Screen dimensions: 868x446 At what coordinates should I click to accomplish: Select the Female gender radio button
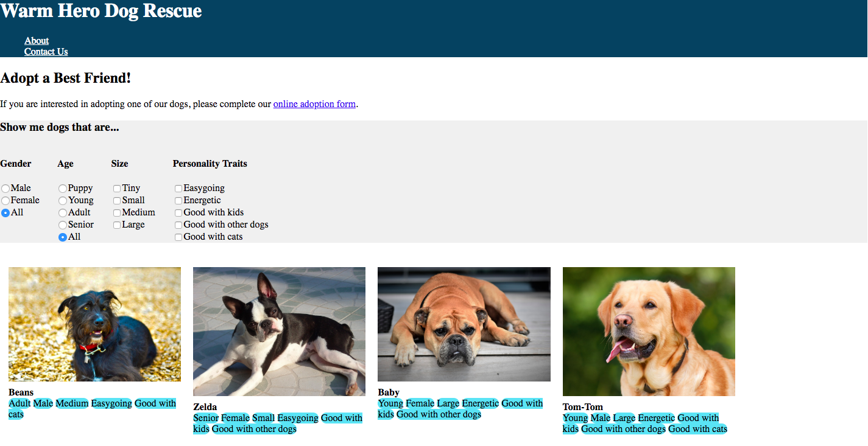[x=5, y=201]
